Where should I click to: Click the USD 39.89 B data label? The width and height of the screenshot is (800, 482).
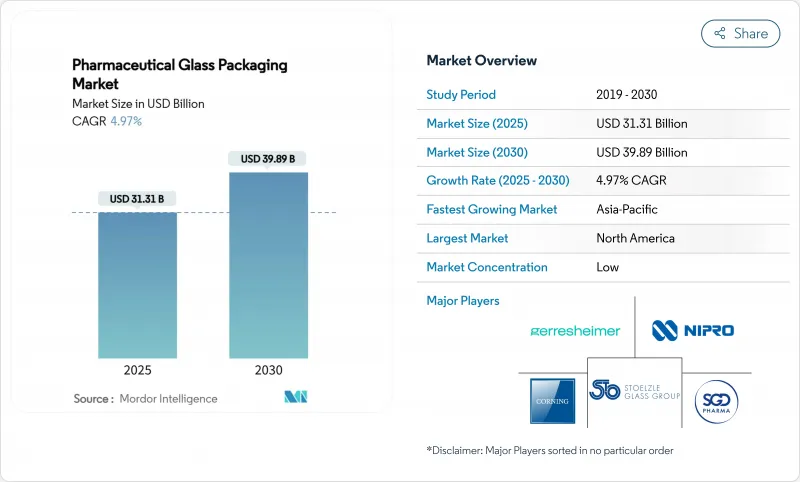coord(267,158)
